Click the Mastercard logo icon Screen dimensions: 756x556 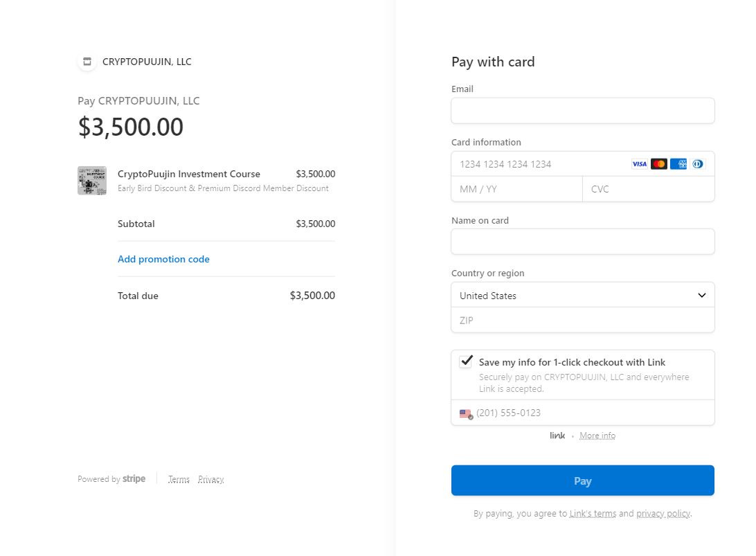coord(658,164)
